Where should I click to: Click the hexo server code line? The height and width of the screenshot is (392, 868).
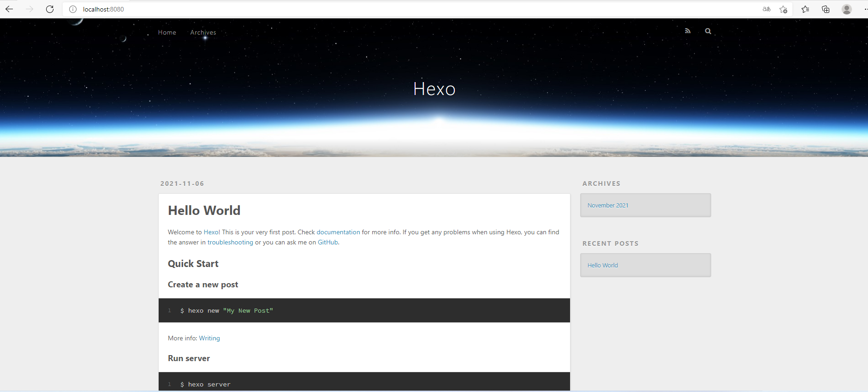[205, 384]
